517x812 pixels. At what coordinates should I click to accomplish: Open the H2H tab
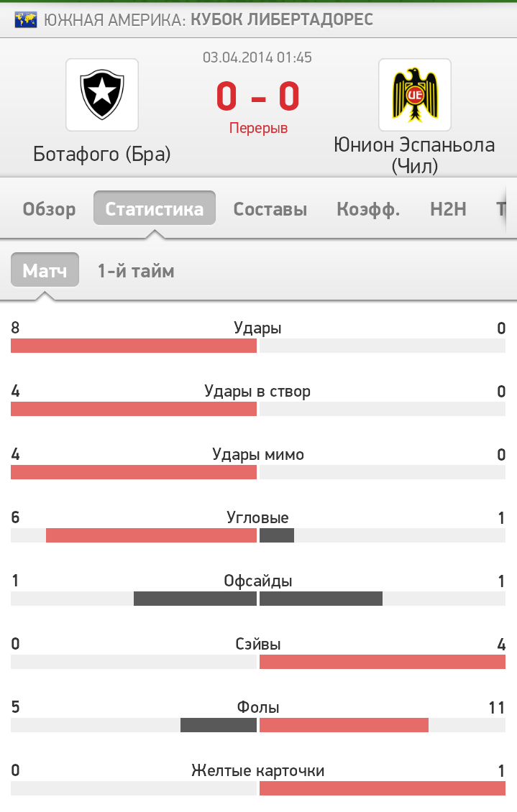(448, 208)
